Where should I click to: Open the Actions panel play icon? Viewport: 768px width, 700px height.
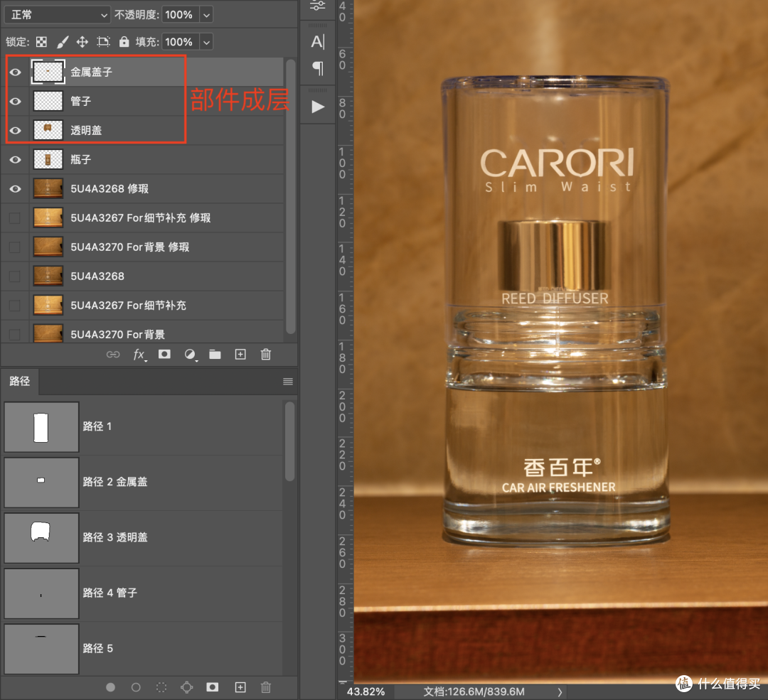(x=318, y=107)
